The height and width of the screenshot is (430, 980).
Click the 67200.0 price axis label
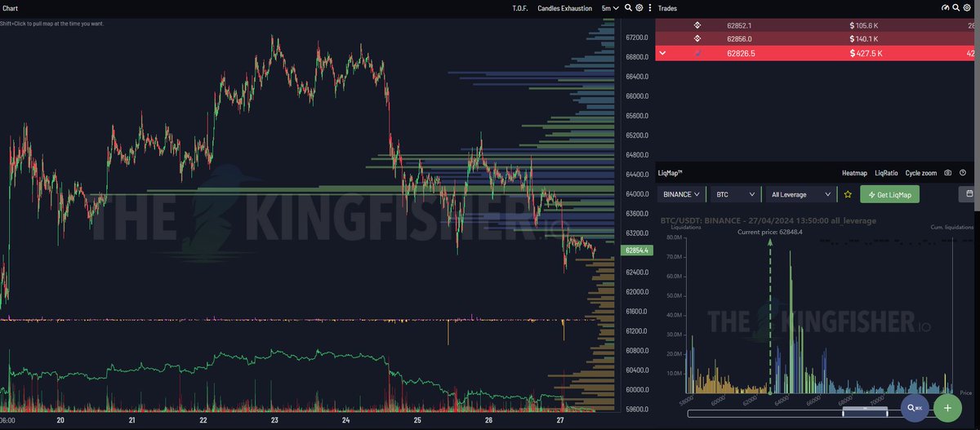click(x=637, y=38)
